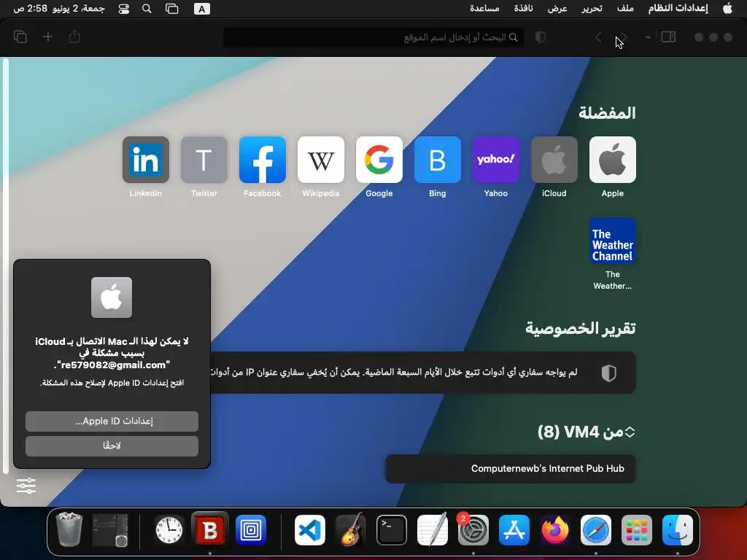Open the Apple favorite tile
The height and width of the screenshot is (560, 747).
point(613,160)
